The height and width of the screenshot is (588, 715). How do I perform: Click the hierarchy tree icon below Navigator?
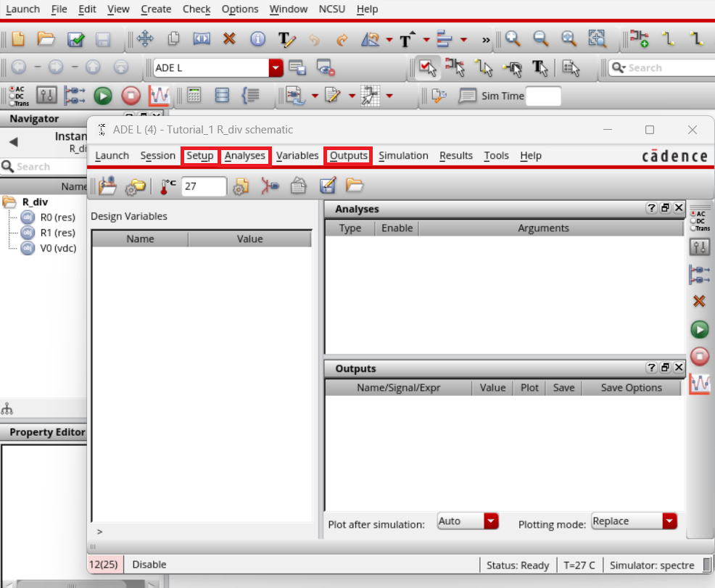coord(7,409)
